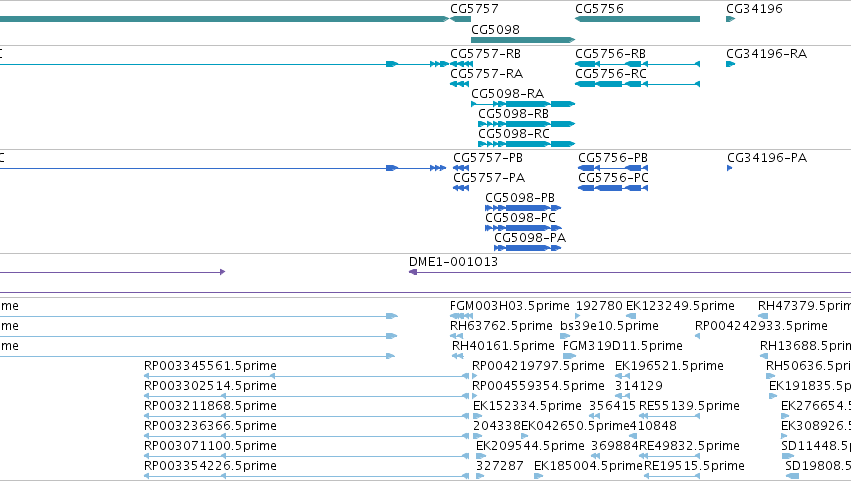Select EST EK185004.5prime
Viewport: 851px width, 481px height.
click(588, 466)
